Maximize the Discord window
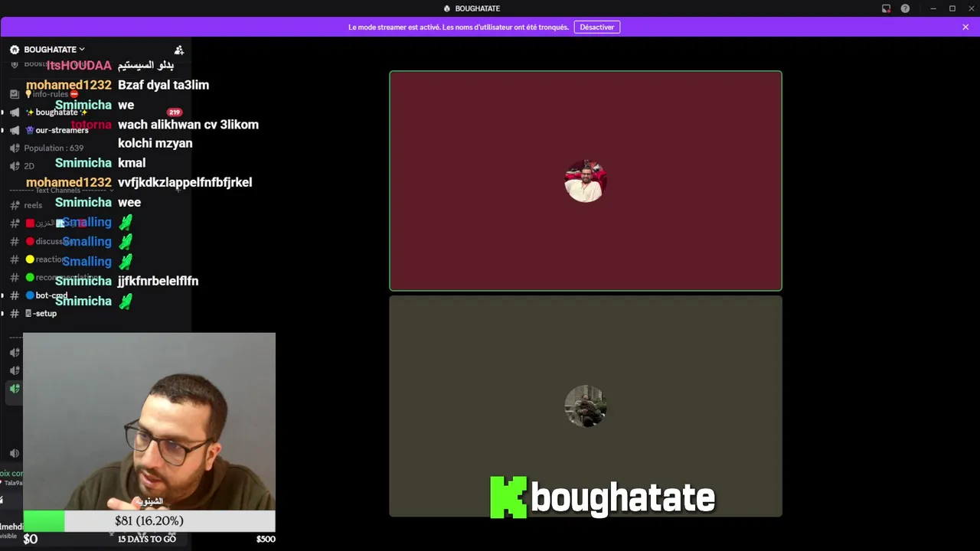 coord(952,8)
